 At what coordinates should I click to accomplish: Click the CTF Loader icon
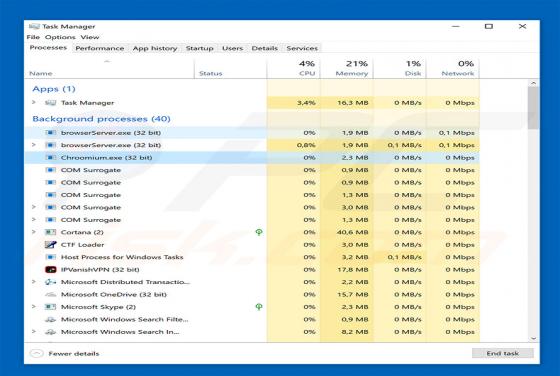(x=50, y=245)
